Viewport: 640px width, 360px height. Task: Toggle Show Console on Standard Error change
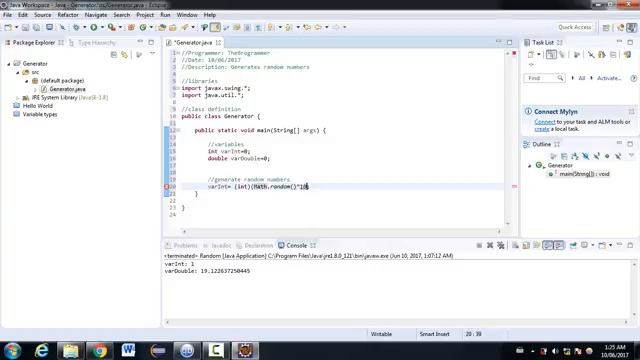559,245
